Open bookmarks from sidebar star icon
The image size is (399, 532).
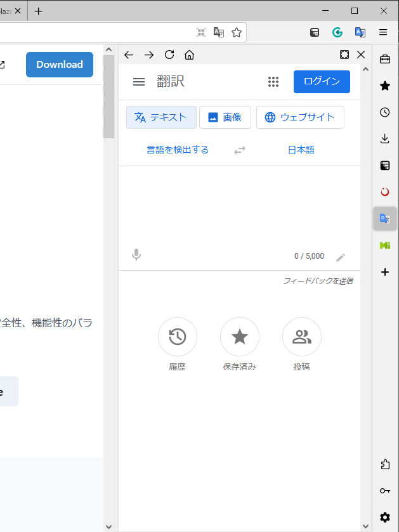385,86
